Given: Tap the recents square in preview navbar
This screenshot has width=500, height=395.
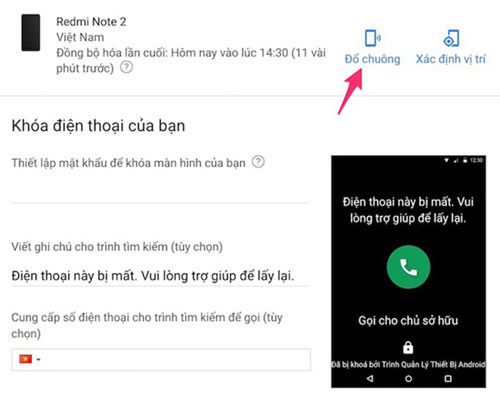Looking at the screenshot, I should [448, 378].
